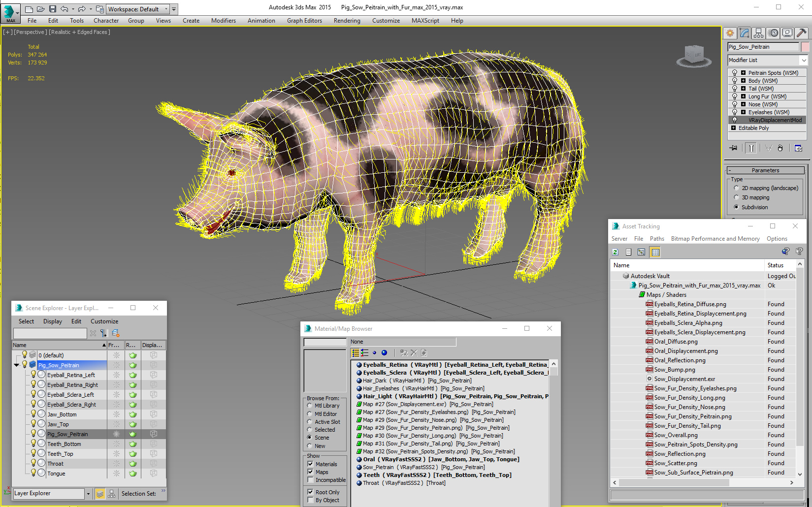Open Undo history dropdown arrow
The width and height of the screenshot is (812, 507).
point(73,9)
